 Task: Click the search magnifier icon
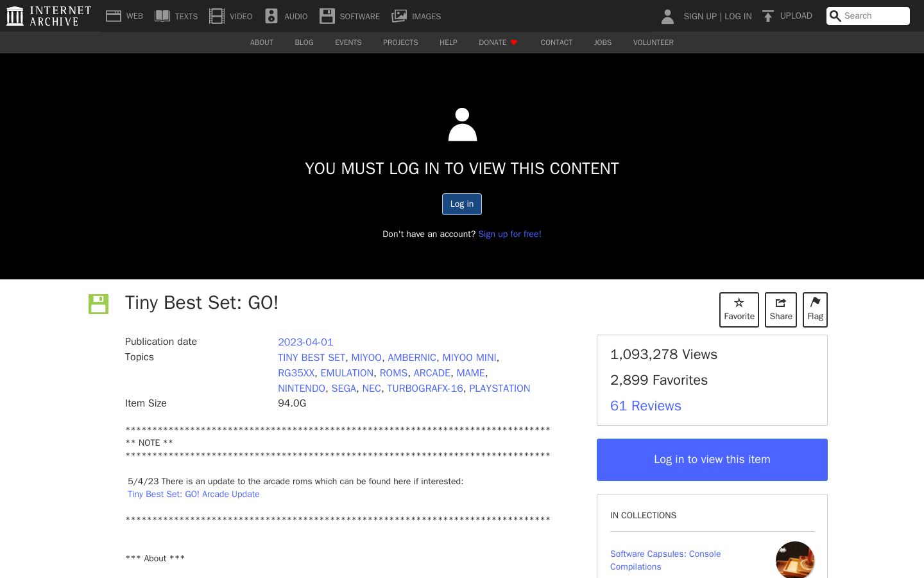[x=835, y=16]
